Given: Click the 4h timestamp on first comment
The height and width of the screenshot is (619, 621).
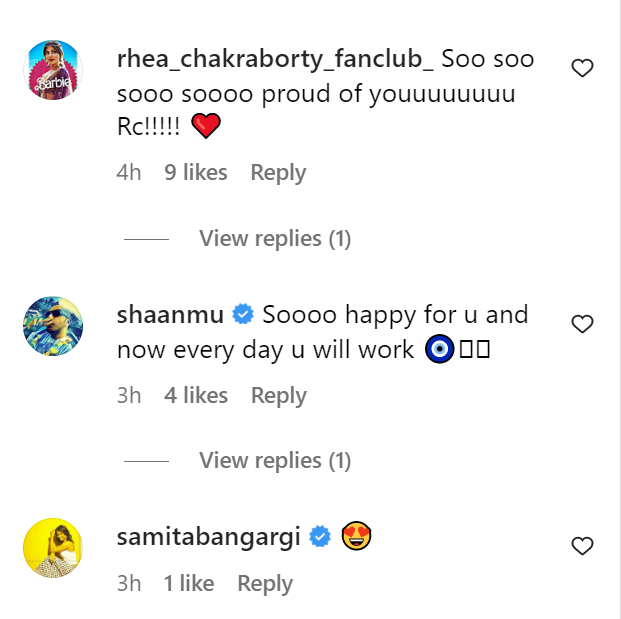Looking at the screenshot, I should pos(129,173).
